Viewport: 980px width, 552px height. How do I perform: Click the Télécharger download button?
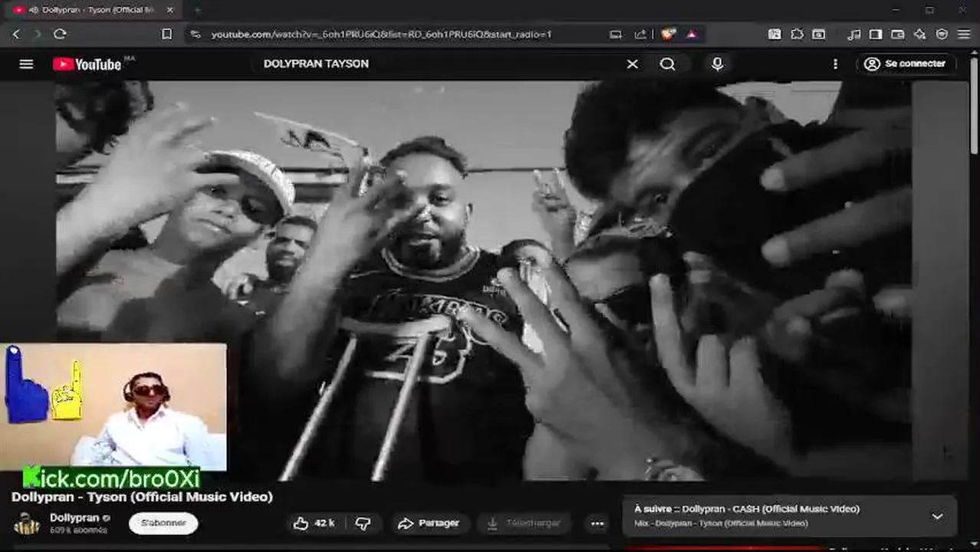tap(525, 523)
